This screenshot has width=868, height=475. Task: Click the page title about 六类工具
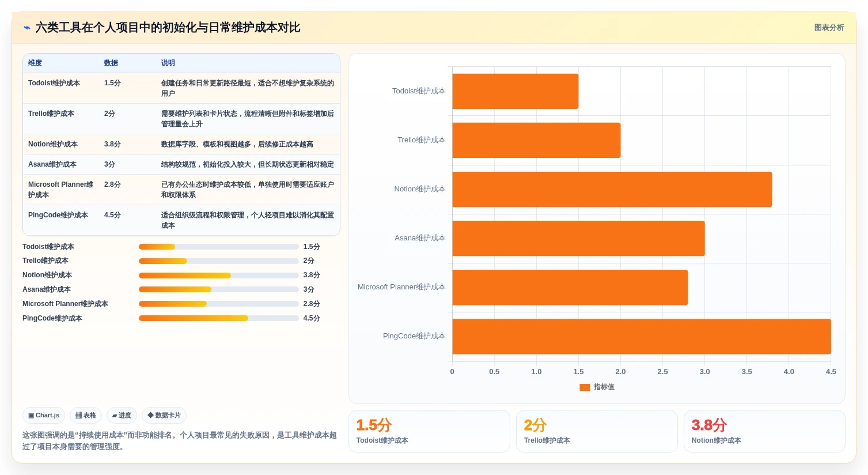(x=168, y=28)
